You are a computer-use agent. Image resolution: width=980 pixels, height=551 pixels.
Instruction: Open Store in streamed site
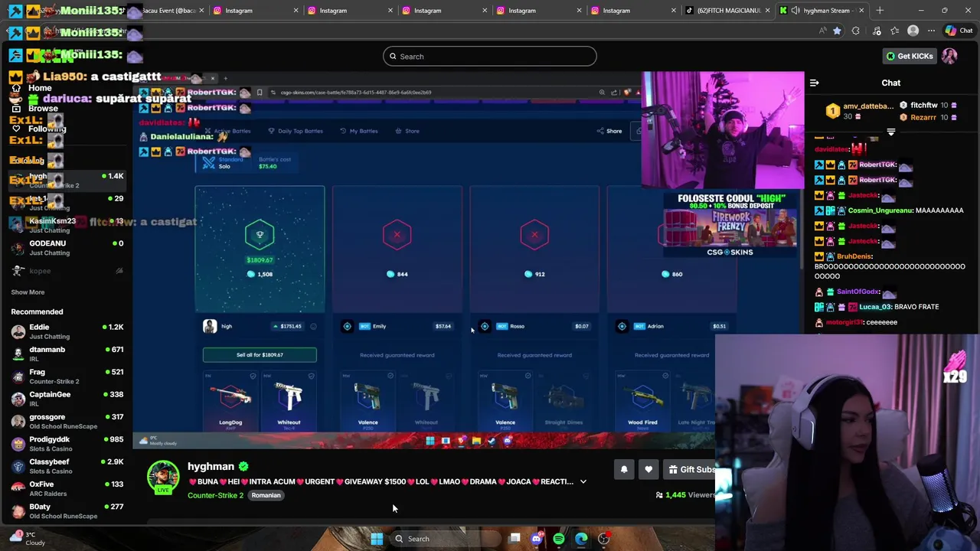tap(407, 131)
